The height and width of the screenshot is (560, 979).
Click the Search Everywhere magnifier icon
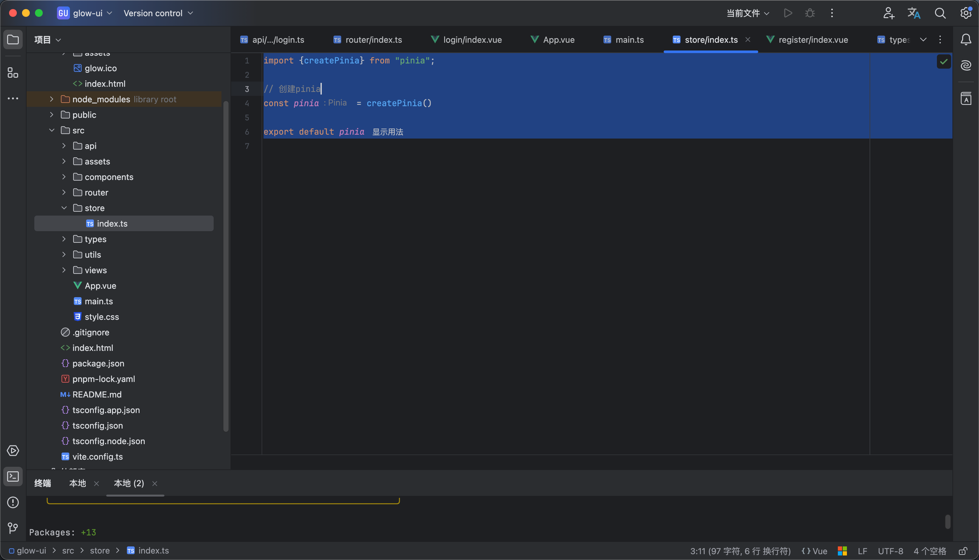click(940, 13)
